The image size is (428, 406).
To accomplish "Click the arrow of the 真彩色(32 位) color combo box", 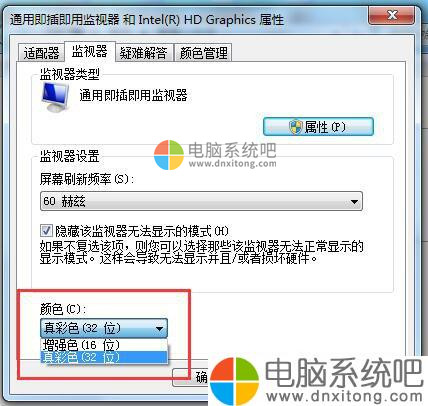I will tap(159, 329).
